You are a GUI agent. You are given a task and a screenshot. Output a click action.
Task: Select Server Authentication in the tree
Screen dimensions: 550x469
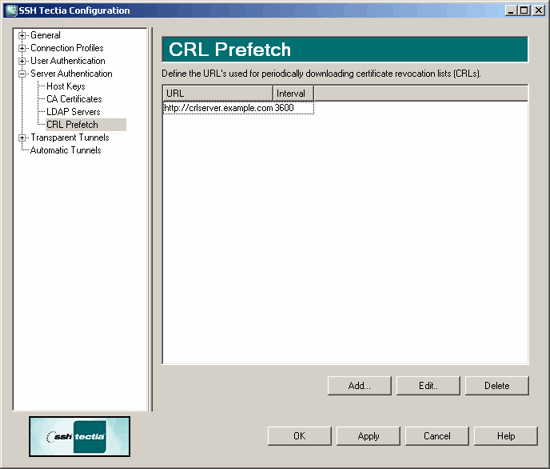coord(71,74)
